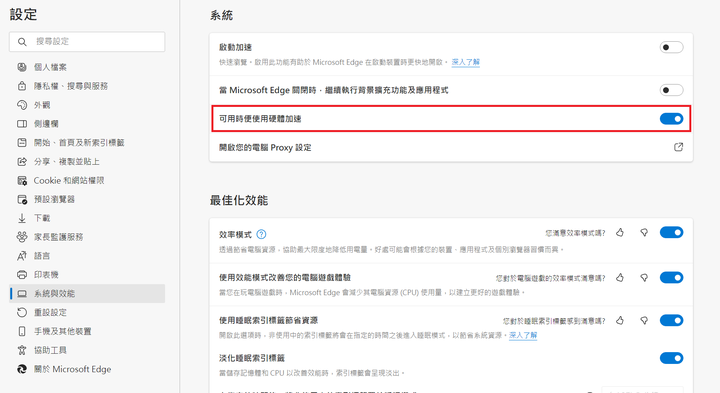Screen dimensions: 720x393
Task: Click 預設瀏覽器 label in sidebar
Action: tap(54, 199)
